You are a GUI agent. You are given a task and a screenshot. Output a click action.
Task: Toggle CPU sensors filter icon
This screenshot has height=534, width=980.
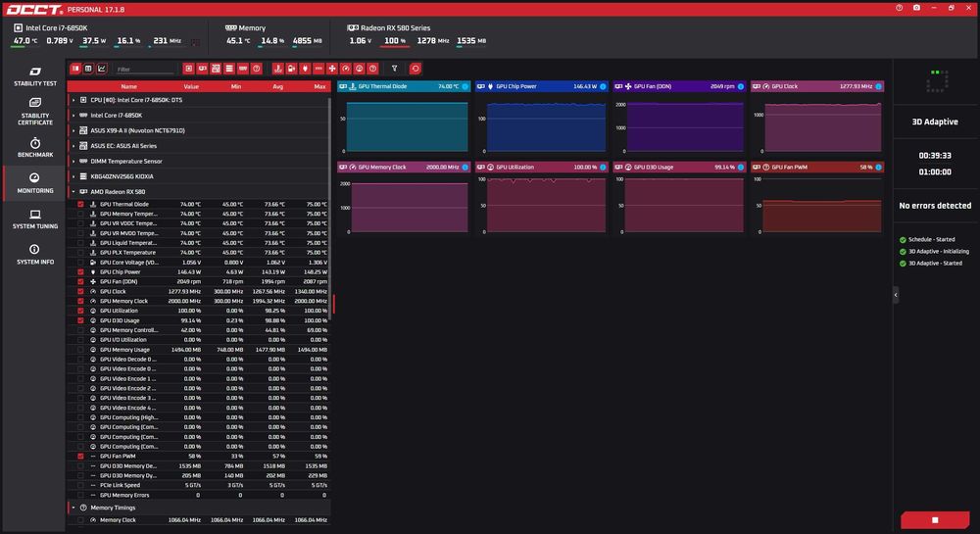point(188,69)
